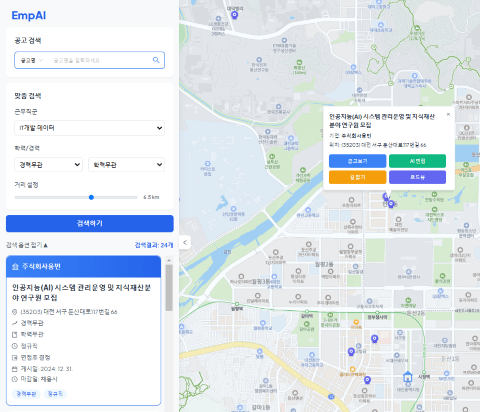The image size is (480, 412).
Task: Click the 둔산1동 district label on map
Action: pyautogui.click(x=450, y=359)
